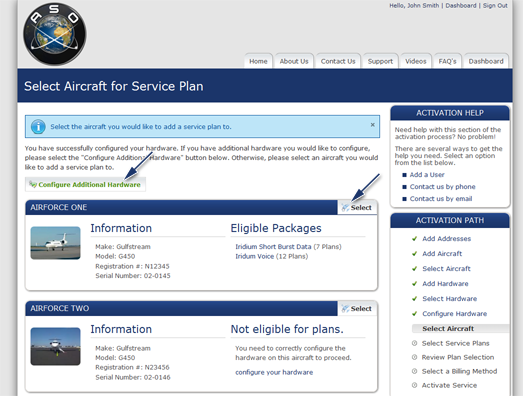Click clock icon beside Select a Billing Method
This screenshot has width=523, height=396.
tap(415, 371)
